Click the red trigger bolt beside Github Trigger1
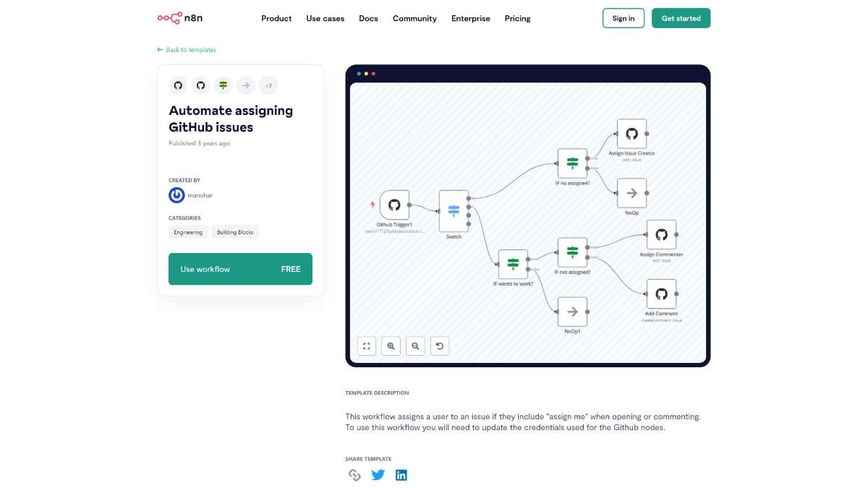Screen dimensions: 868x488 373,205
